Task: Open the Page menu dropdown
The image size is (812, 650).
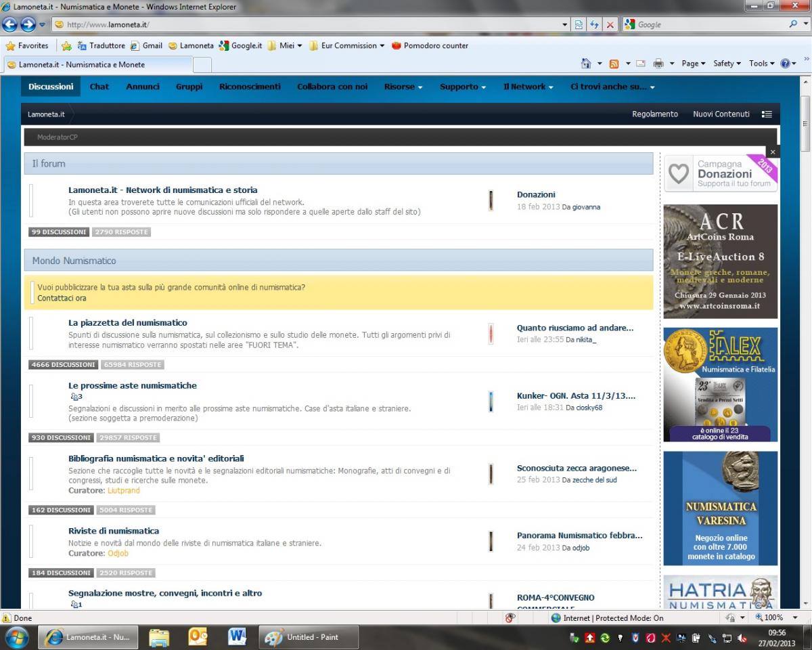Action: point(694,64)
